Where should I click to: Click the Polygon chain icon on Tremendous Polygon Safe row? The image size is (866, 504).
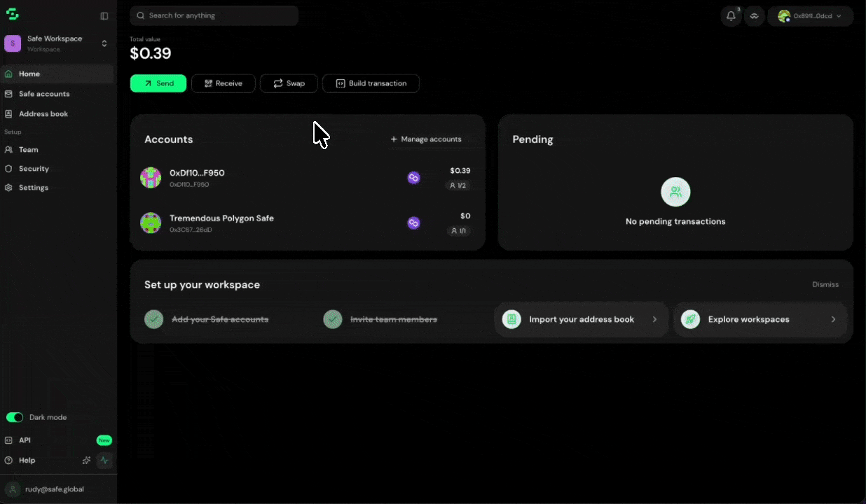tap(414, 223)
